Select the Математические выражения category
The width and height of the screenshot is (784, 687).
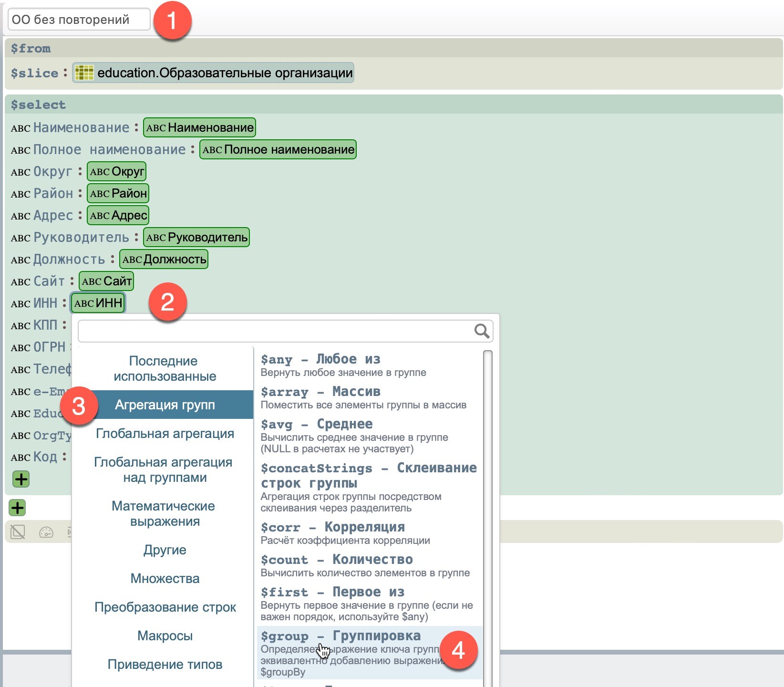pyautogui.click(x=165, y=513)
